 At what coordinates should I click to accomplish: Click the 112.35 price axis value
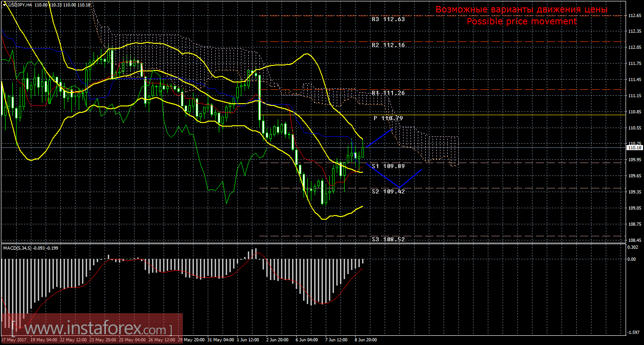pos(634,31)
